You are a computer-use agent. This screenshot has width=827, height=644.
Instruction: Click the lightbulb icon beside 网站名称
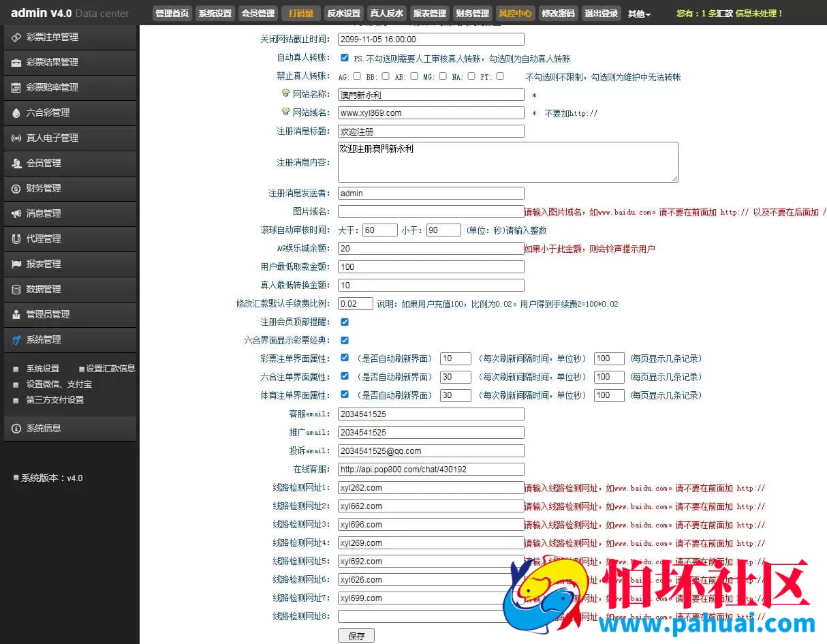tap(286, 93)
